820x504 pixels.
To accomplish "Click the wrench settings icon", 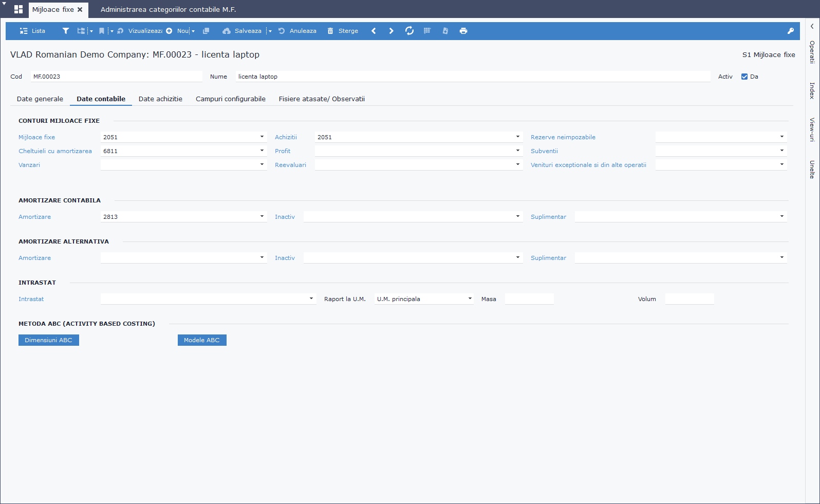I will [791, 31].
